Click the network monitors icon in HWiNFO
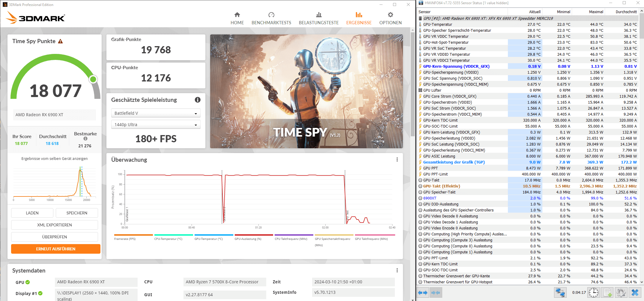 560,293
